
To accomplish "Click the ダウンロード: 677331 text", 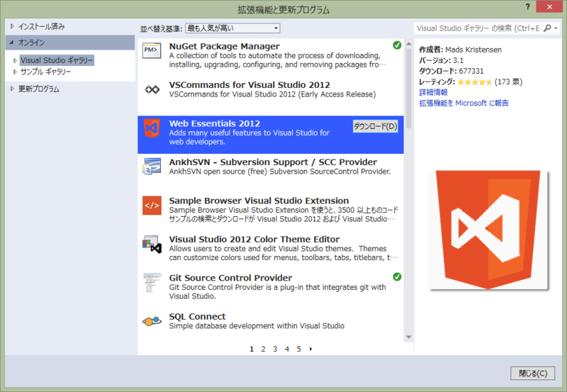I will click(451, 71).
